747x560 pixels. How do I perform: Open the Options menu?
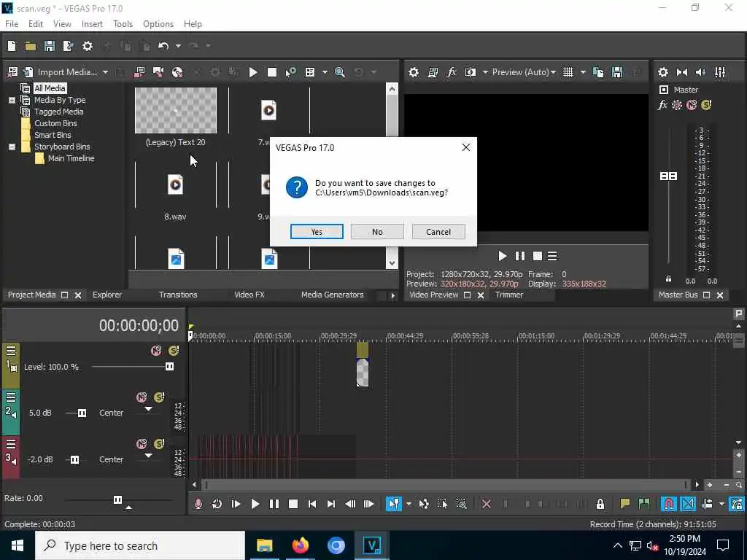click(x=158, y=24)
